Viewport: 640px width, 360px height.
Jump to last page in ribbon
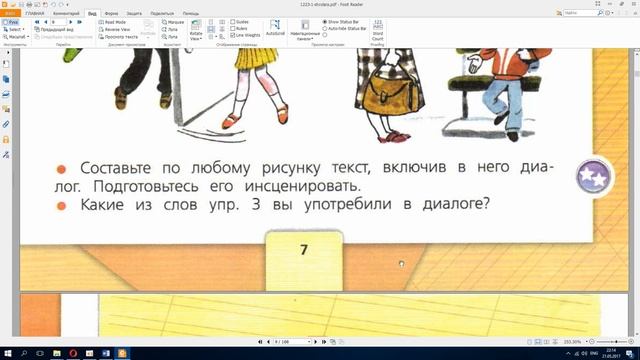pyautogui.click(x=79, y=22)
